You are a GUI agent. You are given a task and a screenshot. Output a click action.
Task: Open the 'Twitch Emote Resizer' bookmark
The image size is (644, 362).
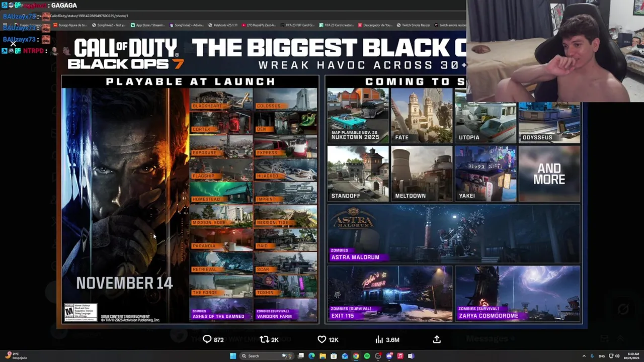(414, 25)
